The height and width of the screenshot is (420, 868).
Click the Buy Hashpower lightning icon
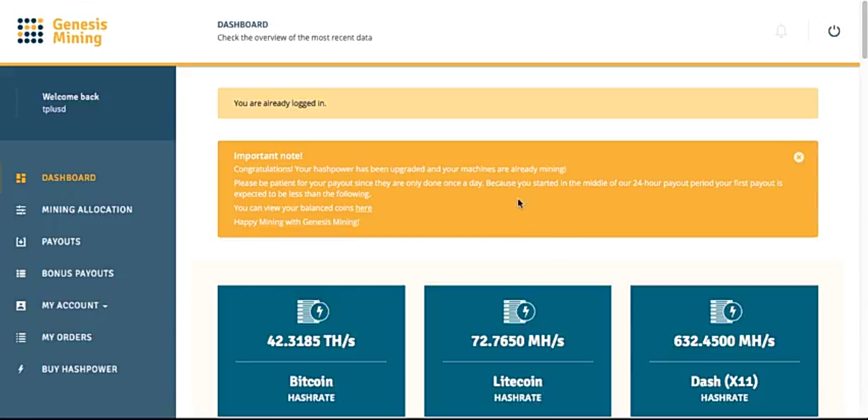[21, 369]
